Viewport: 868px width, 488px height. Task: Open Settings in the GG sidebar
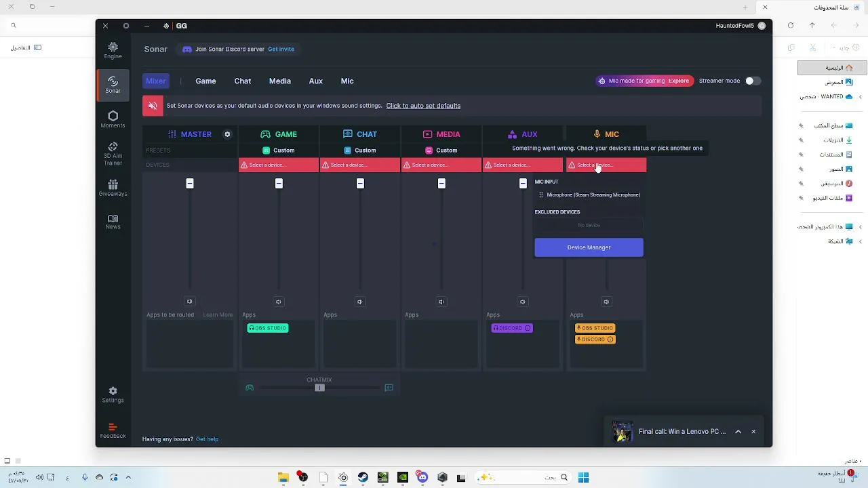tap(113, 394)
